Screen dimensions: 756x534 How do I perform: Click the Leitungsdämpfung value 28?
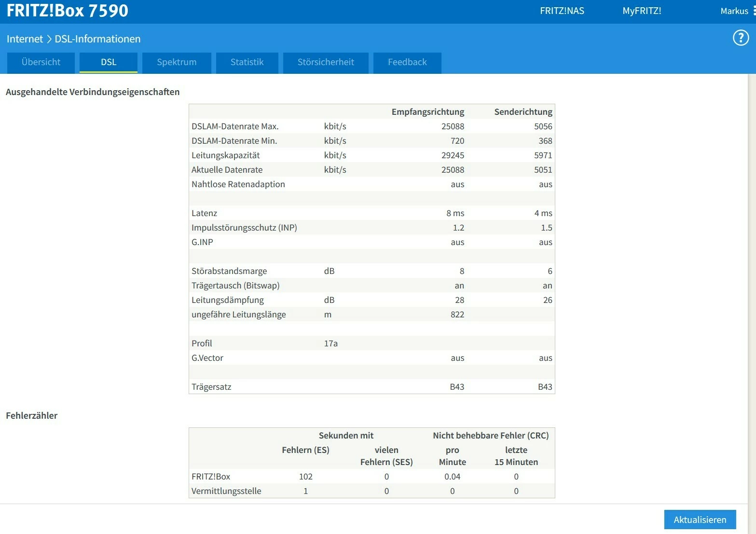point(459,300)
